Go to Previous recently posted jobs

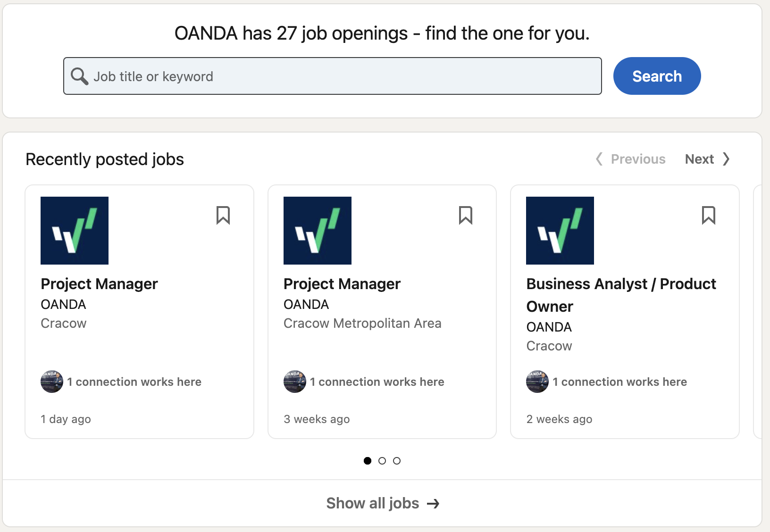pyautogui.click(x=631, y=159)
